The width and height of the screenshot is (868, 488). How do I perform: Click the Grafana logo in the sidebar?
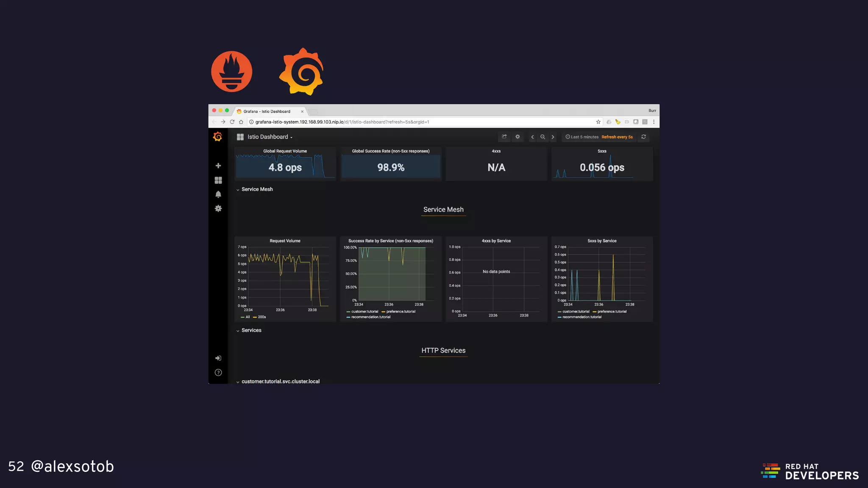point(218,137)
